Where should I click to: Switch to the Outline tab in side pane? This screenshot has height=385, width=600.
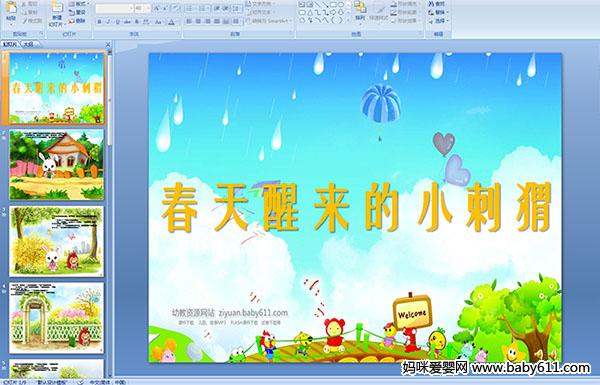coord(29,44)
